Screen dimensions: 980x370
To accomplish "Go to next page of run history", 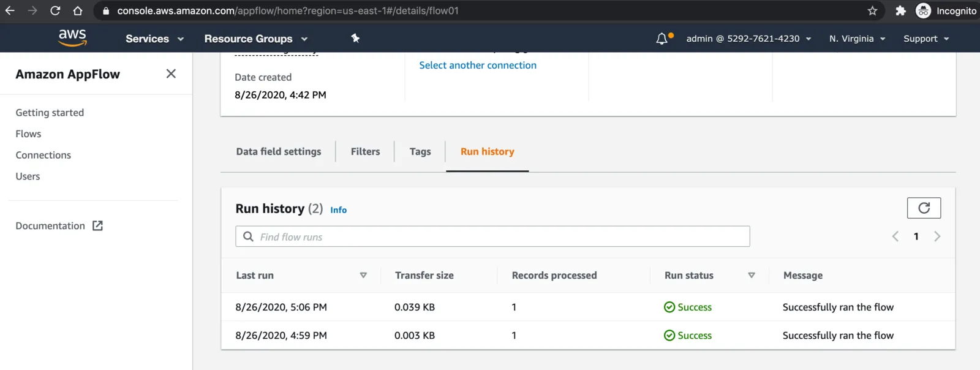I will point(937,236).
